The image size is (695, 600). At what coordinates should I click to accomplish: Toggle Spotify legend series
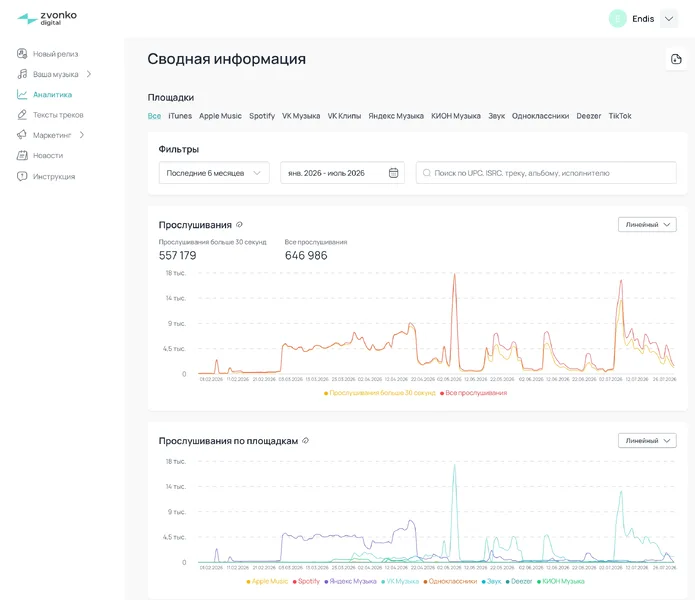[x=306, y=581]
